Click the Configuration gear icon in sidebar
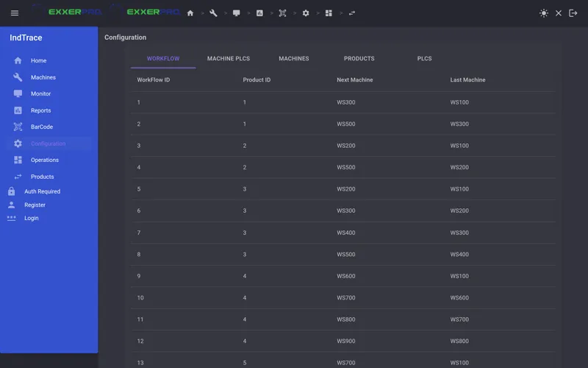Image resolution: width=588 pixels, height=368 pixels. pos(18,144)
